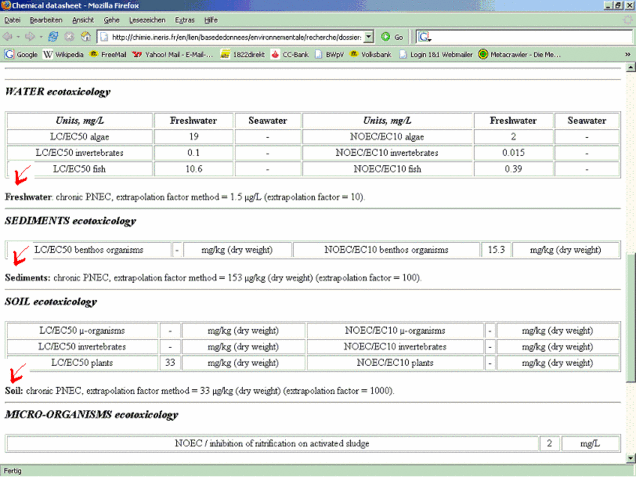Select the NOEC/EC10 benthos organisms value 15.3

click(496, 250)
